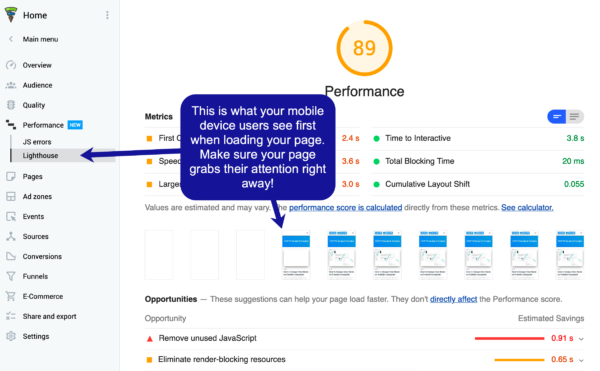Screen dimensions: 600x371
Task: Select the first loaded filmstrip screenshot thumbnail
Action: click(x=296, y=255)
